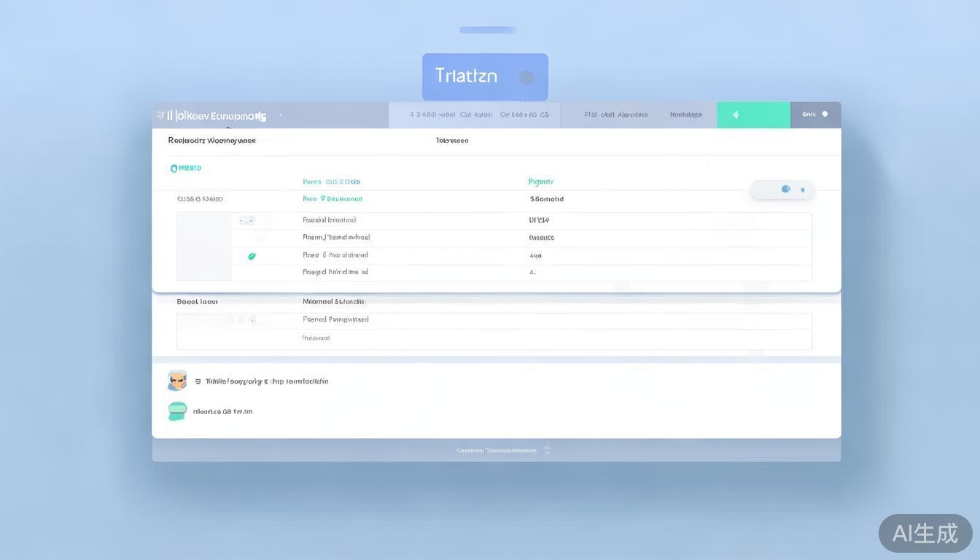Select the last row in the upper table
The width and height of the screenshot is (980, 560).
pyautogui.click(x=494, y=273)
